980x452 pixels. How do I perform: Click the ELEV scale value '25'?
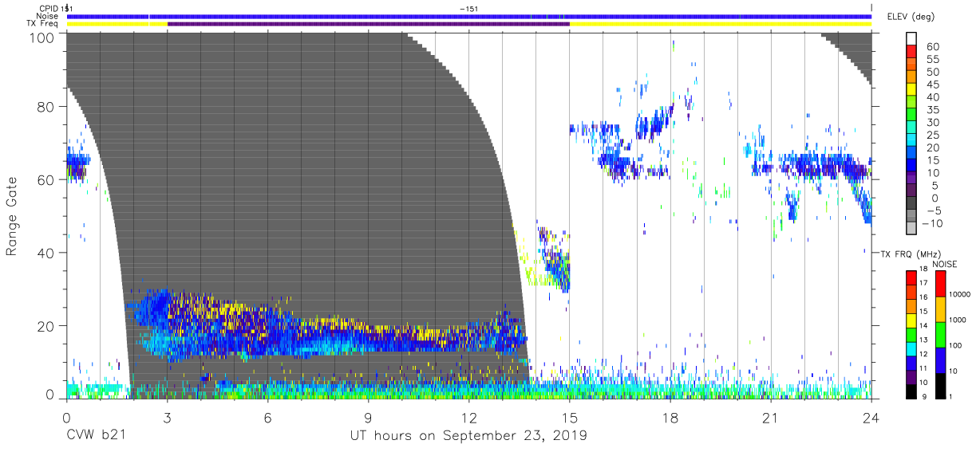933,135
